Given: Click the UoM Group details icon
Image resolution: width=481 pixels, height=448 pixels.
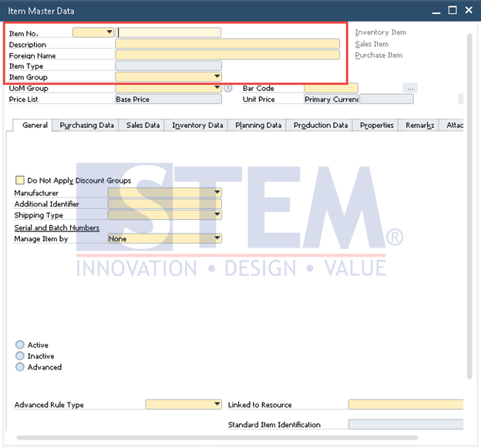Looking at the screenshot, I should click(x=227, y=88).
